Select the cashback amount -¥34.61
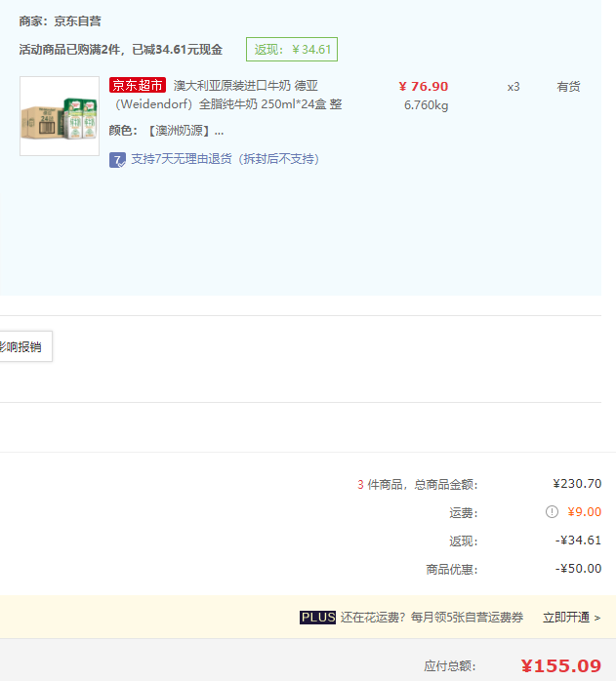This screenshot has width=616, height=681. [x=578, y=541]
